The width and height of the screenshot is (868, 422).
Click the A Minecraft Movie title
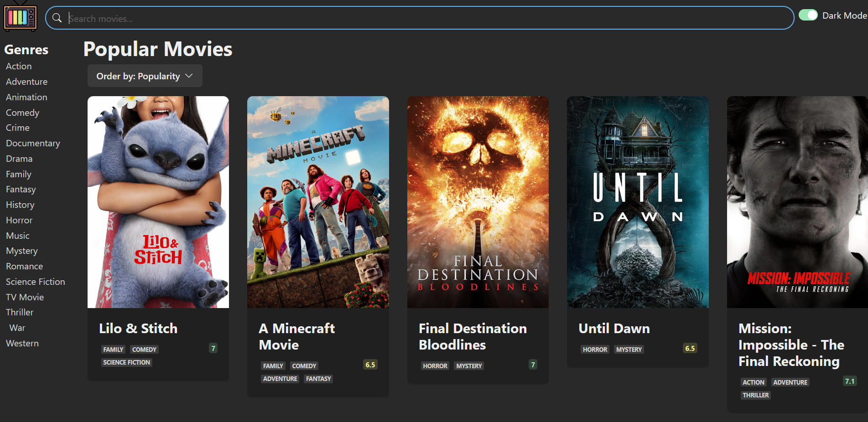tap(297, 336)
